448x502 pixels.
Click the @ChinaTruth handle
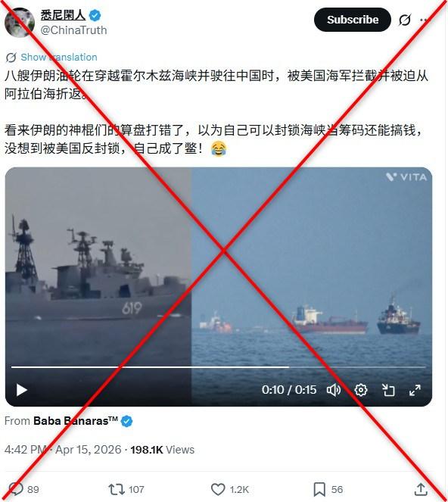(74, 30)
